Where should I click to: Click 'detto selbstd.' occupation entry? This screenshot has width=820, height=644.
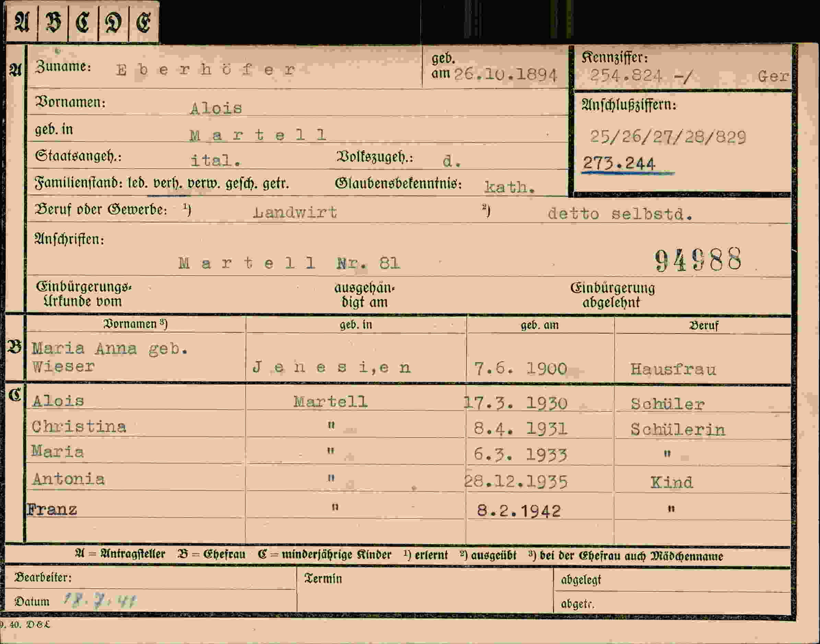(620, 214)
